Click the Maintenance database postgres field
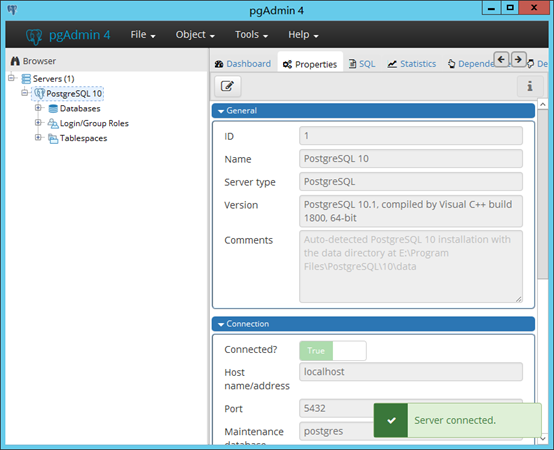 click(336, 431)
